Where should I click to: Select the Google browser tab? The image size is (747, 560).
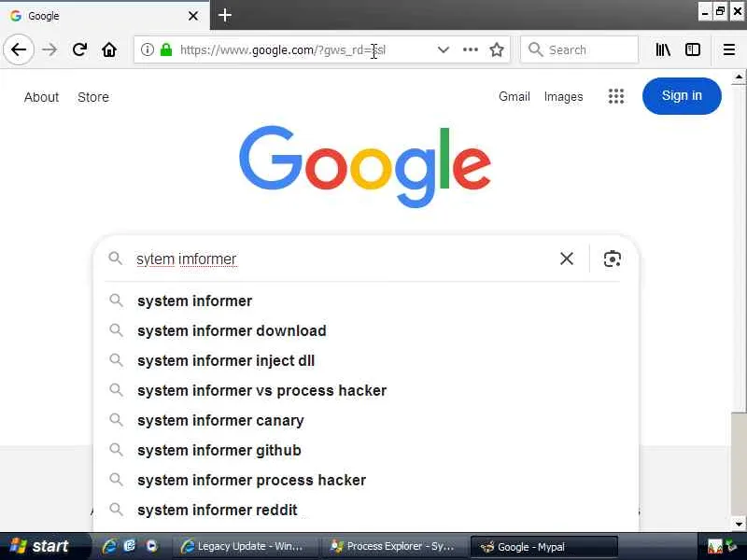click(x=103, y=16)
